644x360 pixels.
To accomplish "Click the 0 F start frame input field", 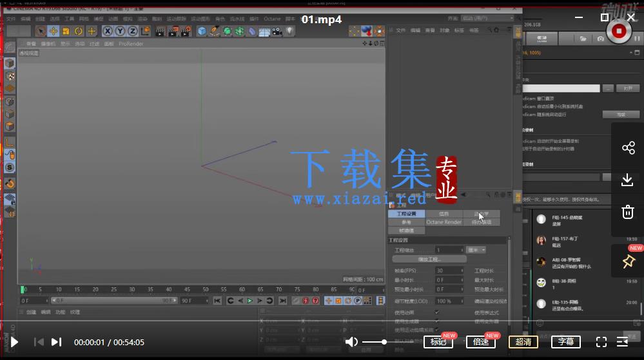I will (34, 301).
